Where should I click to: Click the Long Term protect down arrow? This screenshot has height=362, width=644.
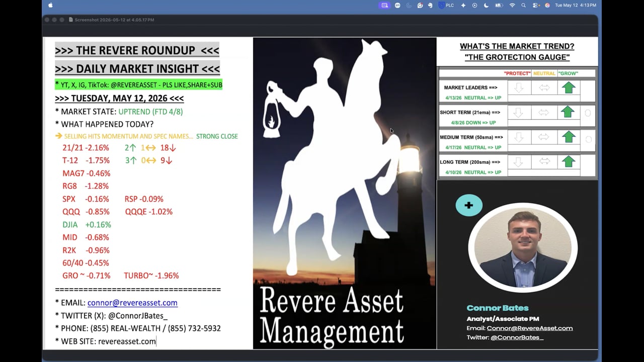[x=519, y=161]
